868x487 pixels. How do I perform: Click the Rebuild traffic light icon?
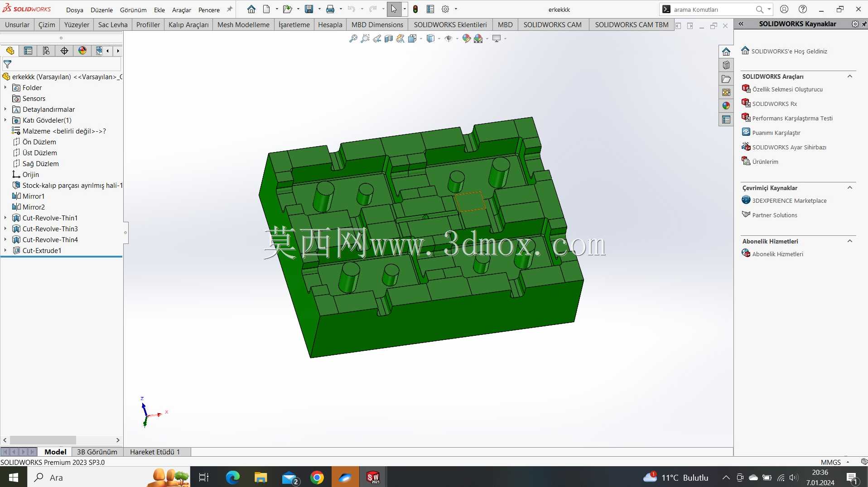415,9
